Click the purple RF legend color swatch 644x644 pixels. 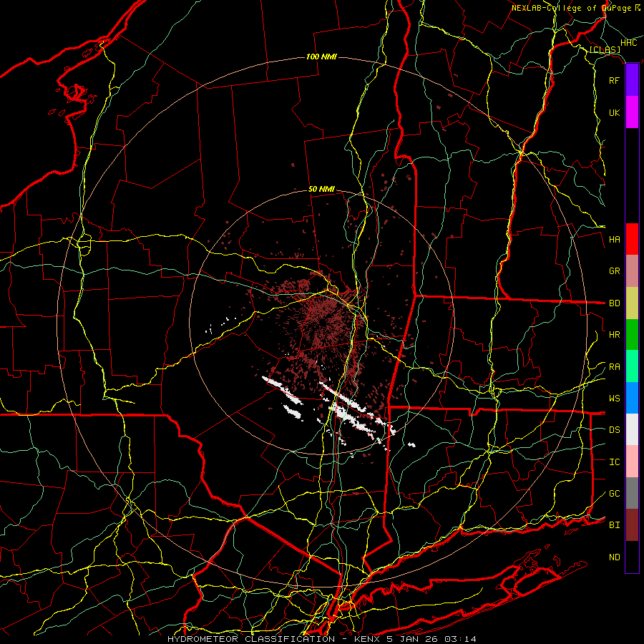pos(632,80)
